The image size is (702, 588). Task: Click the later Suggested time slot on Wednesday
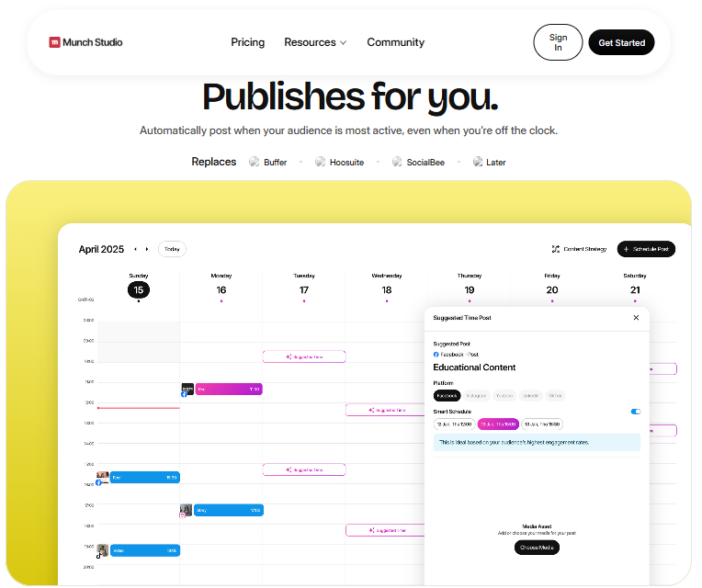(x=385, y=530)
